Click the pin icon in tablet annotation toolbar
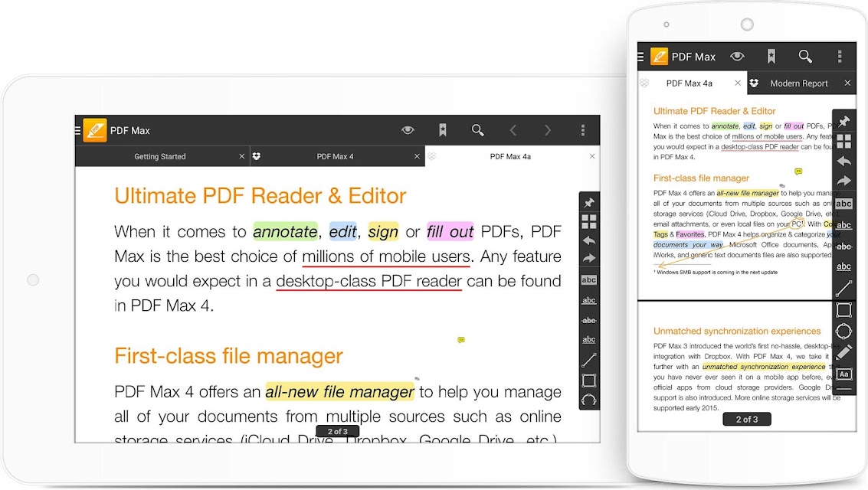 coord(589,203)
